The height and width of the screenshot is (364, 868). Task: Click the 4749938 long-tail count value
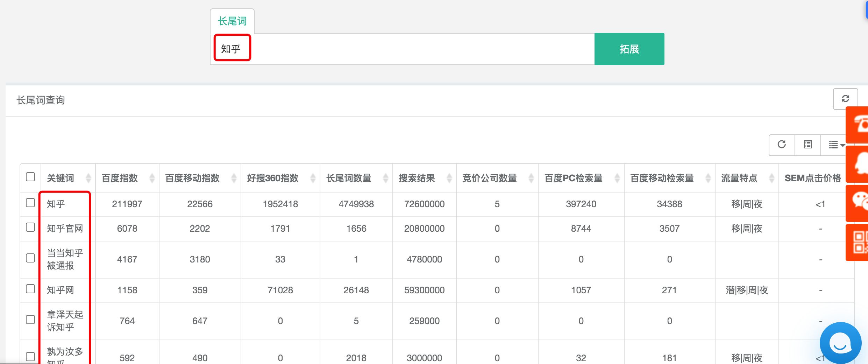[356, 204]
